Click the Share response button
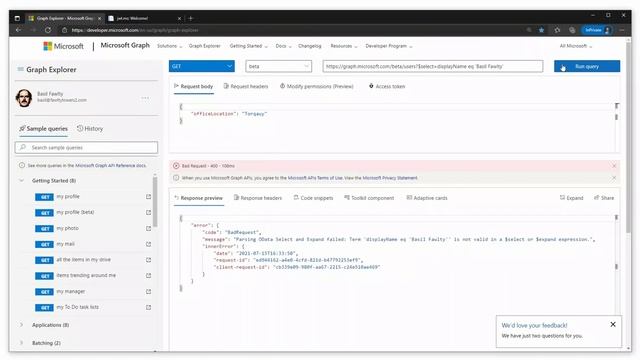The width and height of the screenshot is (640, 360). click(x=604, y=198)
